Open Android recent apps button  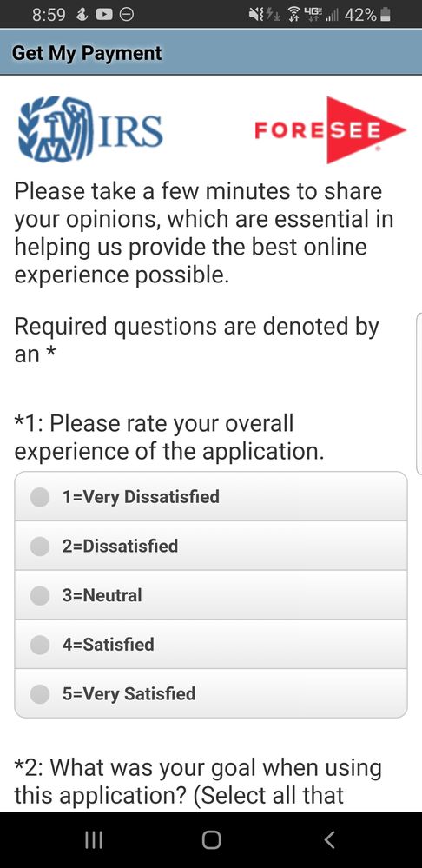pyautogui.click(x=94, y=840)
